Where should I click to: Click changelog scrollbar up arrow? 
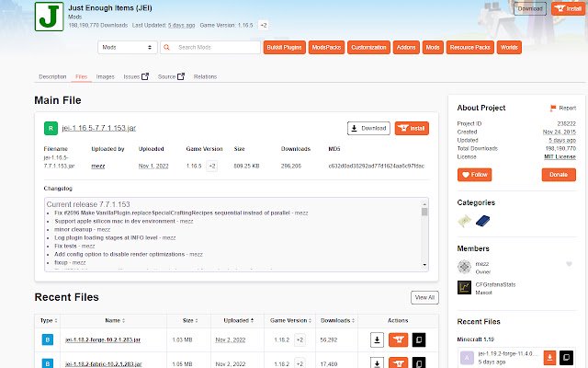424,204
